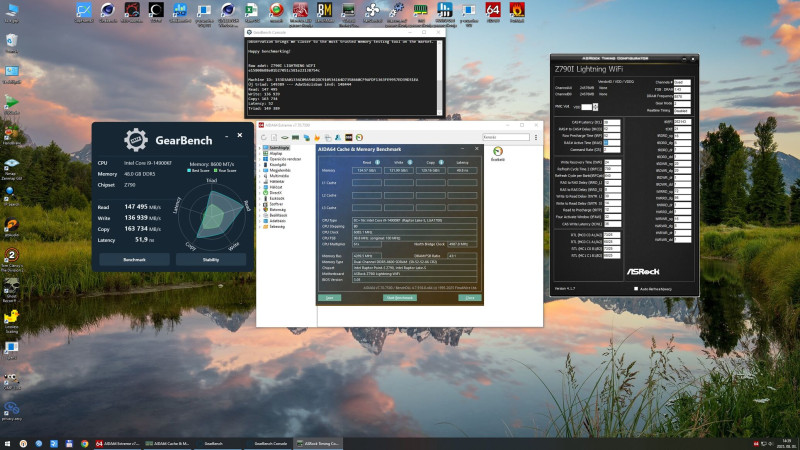Click the Memory Read result field in AIDA64
The width and height of the screenshot is (800, 450).
point(367,170)
